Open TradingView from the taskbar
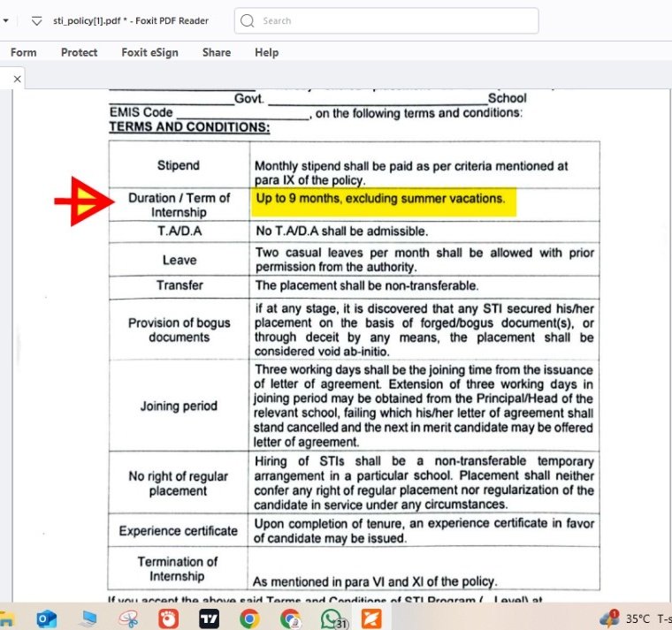The height and width of the screenshot is (630, 672). 210,619
